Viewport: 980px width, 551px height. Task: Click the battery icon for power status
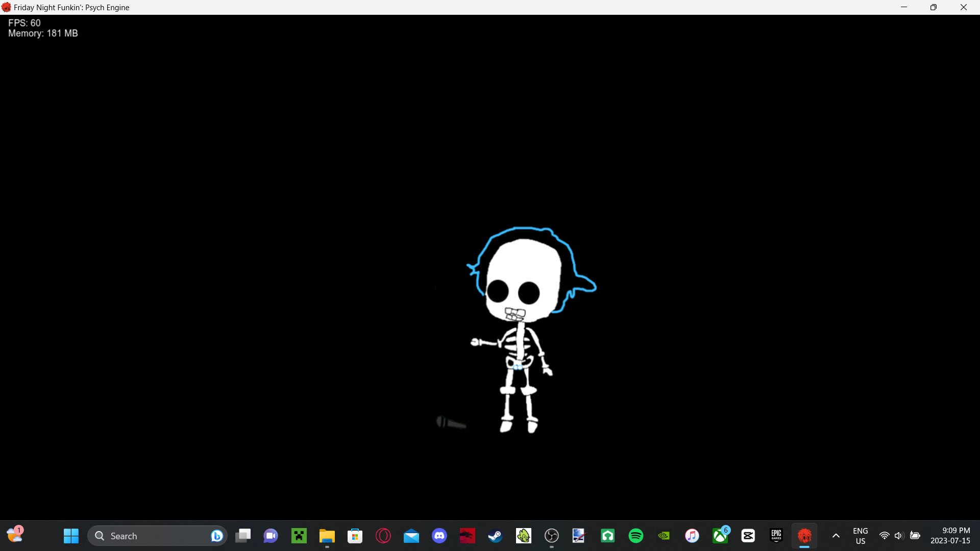(x=916, y=536)
